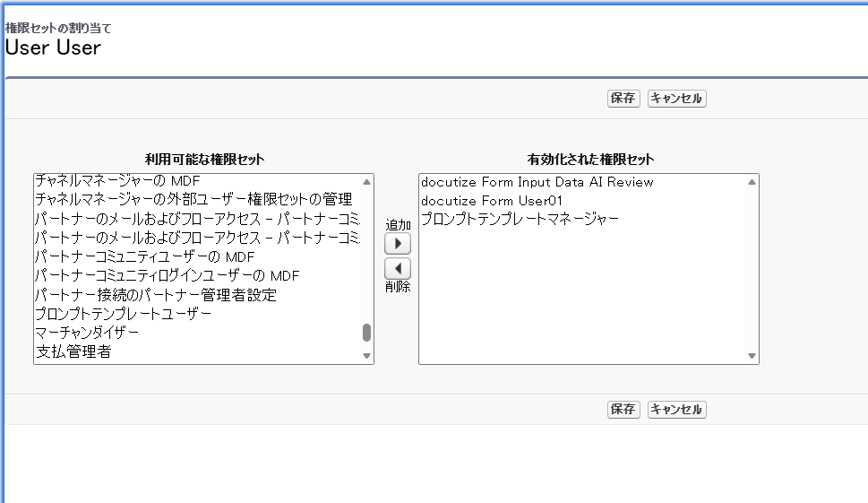Image resolution: width=868 pixels, height=503 pixels.
Task: Select 支払管理者 in available permission sets
Action: click(x=198, y=351)
